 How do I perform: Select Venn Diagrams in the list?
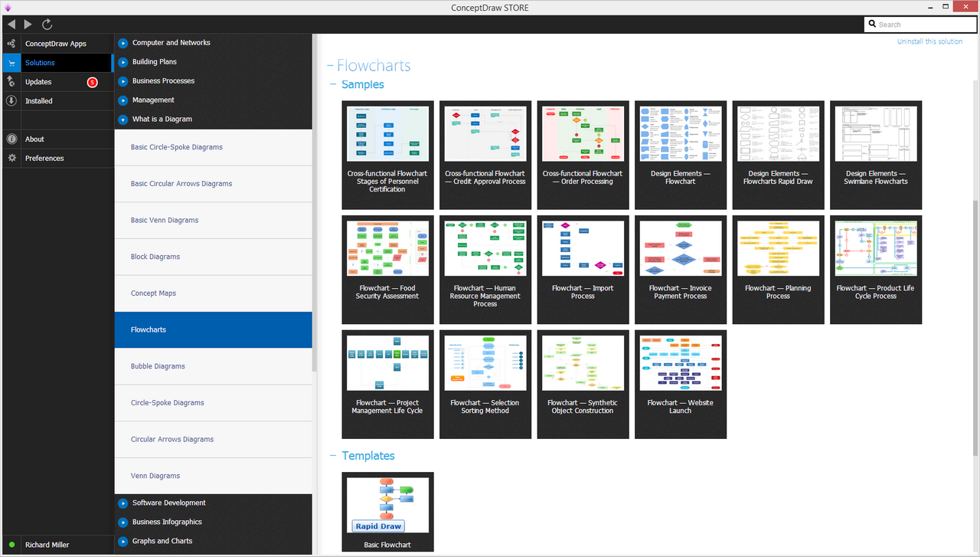point(214,476)
